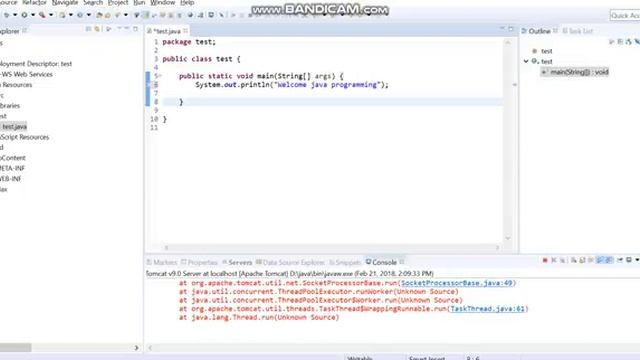Click the println line of code
640x360 pixels.
click(x=292, y=84)
